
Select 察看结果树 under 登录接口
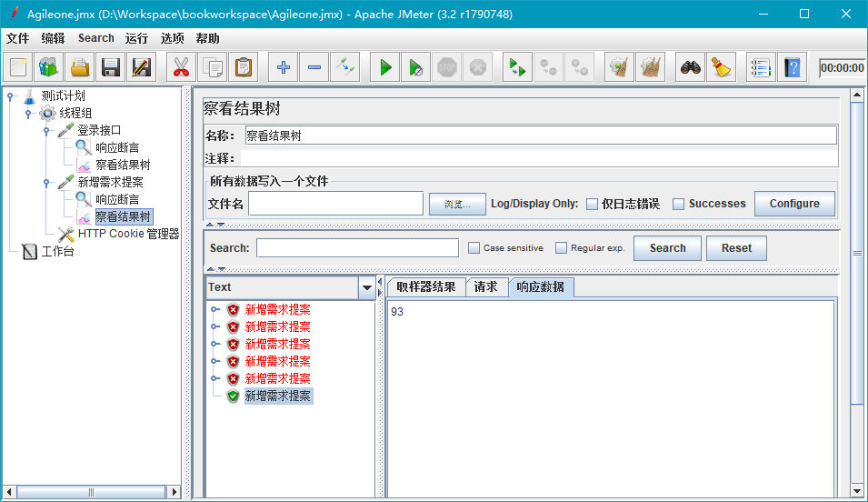tap(123, 166)
